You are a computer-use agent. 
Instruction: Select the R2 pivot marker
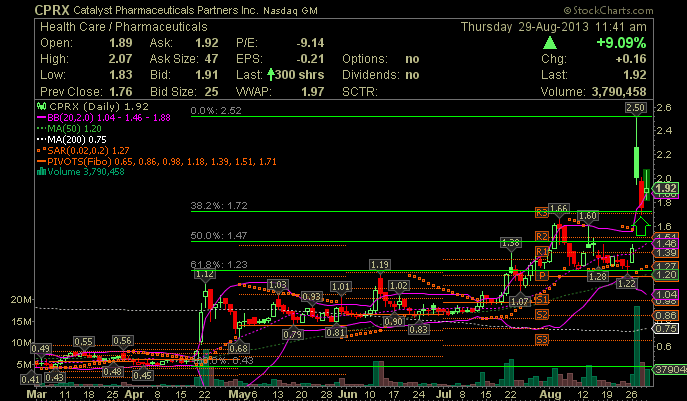(x=541, y=236)
